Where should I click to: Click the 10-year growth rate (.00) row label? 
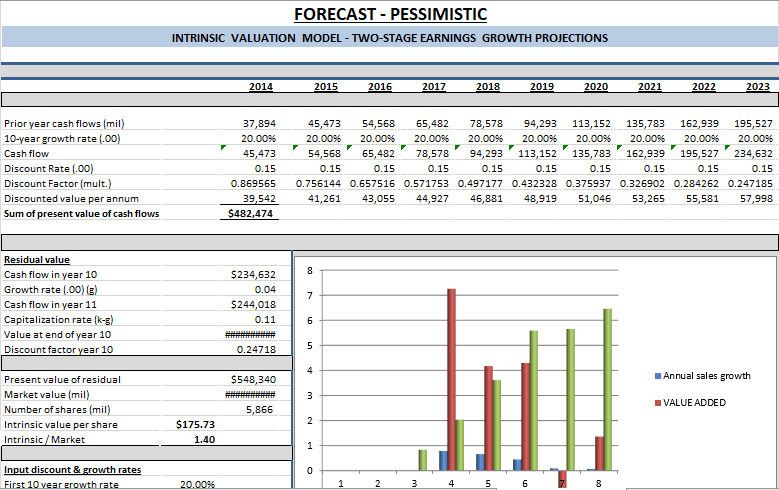coord(62,139)
